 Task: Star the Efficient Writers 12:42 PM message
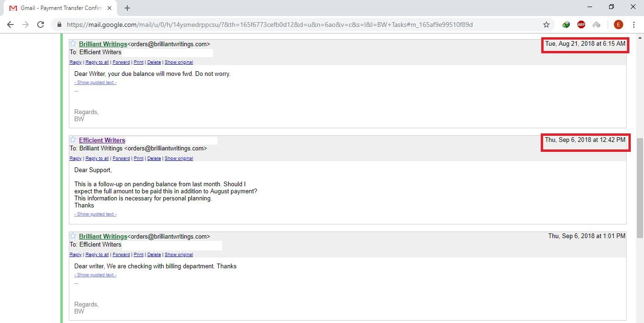click(x=73, y=140)
